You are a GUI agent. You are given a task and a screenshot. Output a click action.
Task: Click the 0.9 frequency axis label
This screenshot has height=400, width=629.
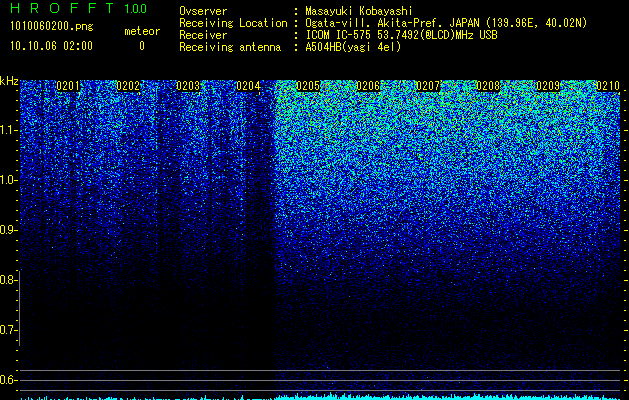point(8,230)
